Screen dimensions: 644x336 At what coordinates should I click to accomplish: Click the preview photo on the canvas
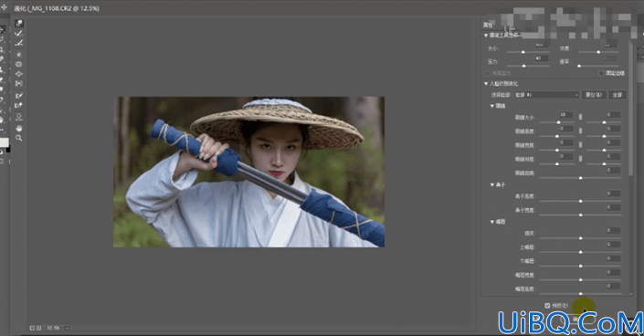click(x=248, y=172)
